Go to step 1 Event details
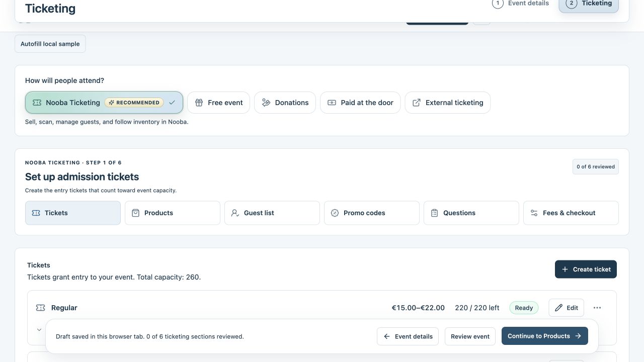 (x=521, y=4)
